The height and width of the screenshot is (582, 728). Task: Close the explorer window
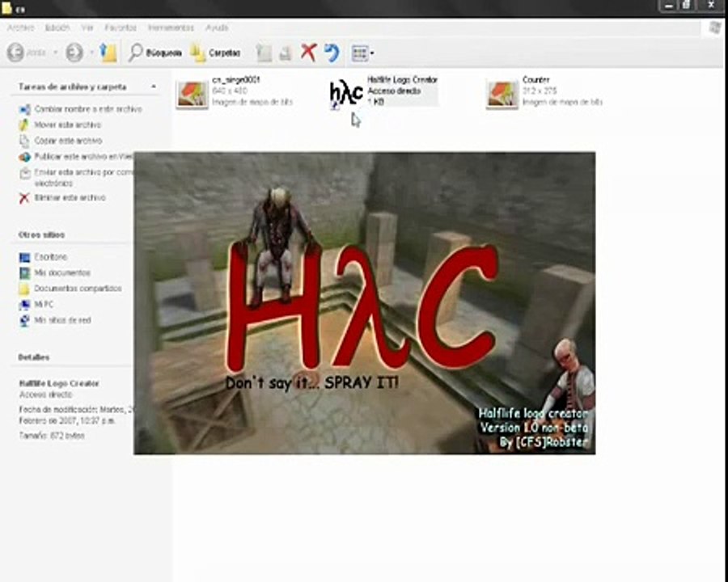[711, 6]
